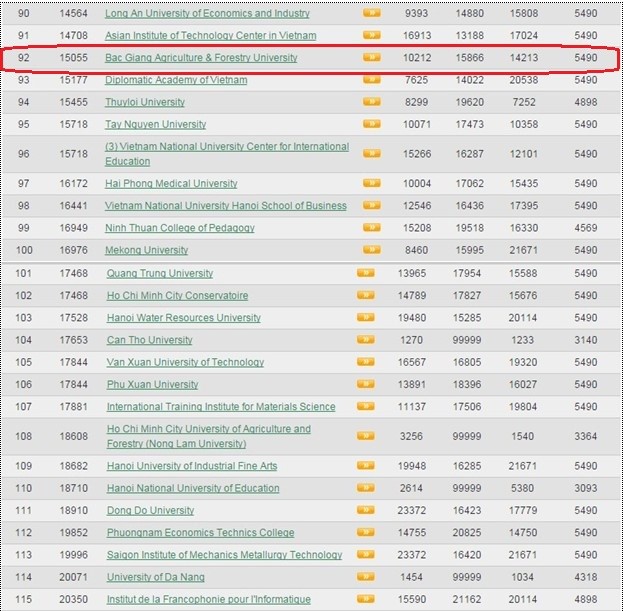The image size is (623, 611).
Task: Click the orange arrow icon for Hai Phong Medical University
Action: point(371,183)
